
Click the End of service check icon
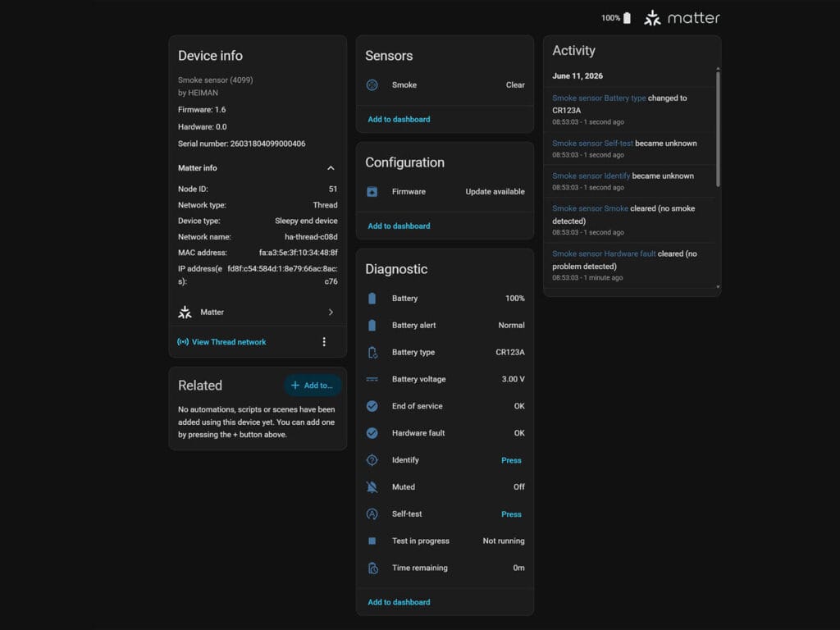[x=372, y=406]
